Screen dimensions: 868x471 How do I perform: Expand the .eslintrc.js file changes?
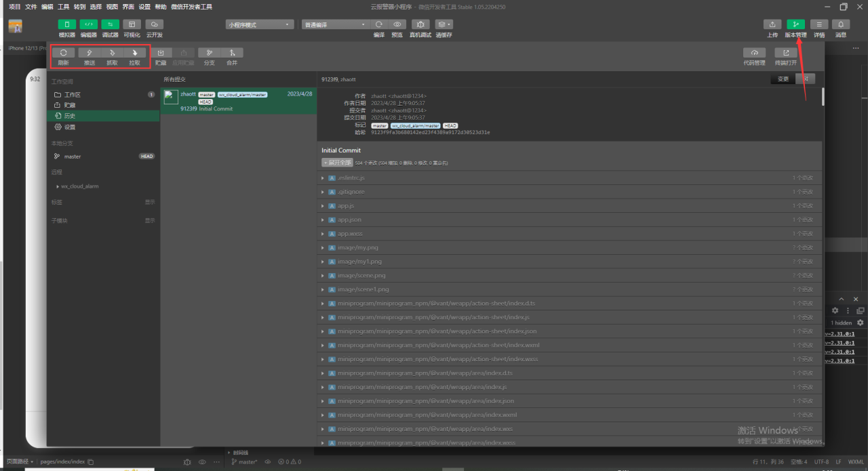(x=323, y=178)
